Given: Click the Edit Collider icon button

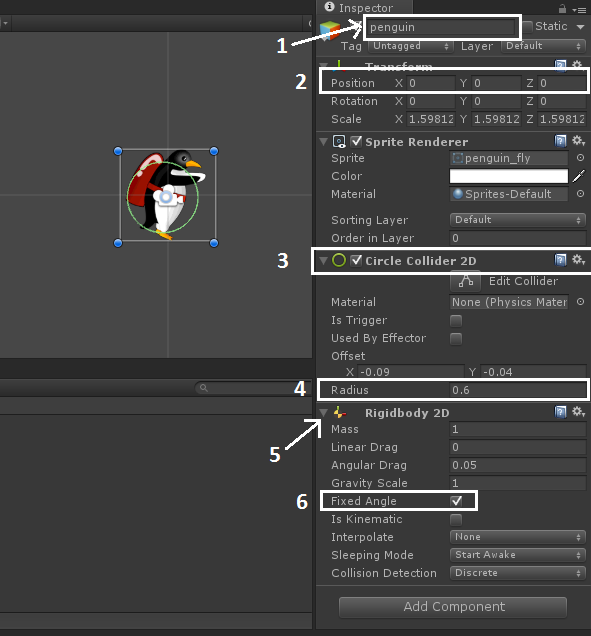Looking at the screenshot, I should (x=465, y=281).
